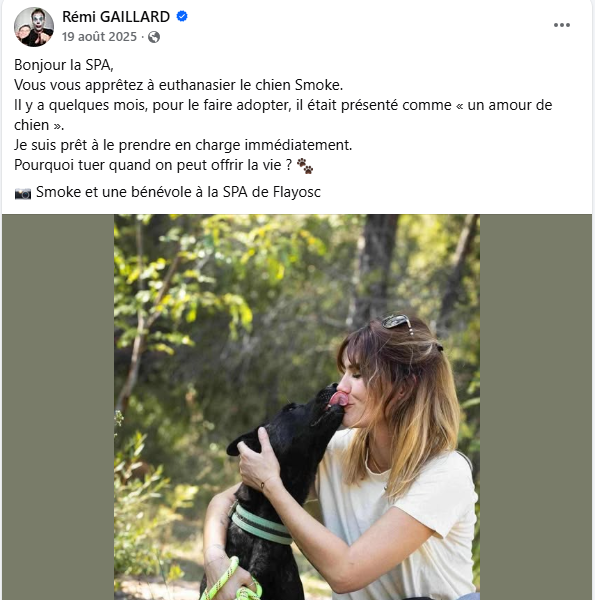Click the sentence about euthanizing Smoke
The image size is (595, 600).
click(179, 85)
